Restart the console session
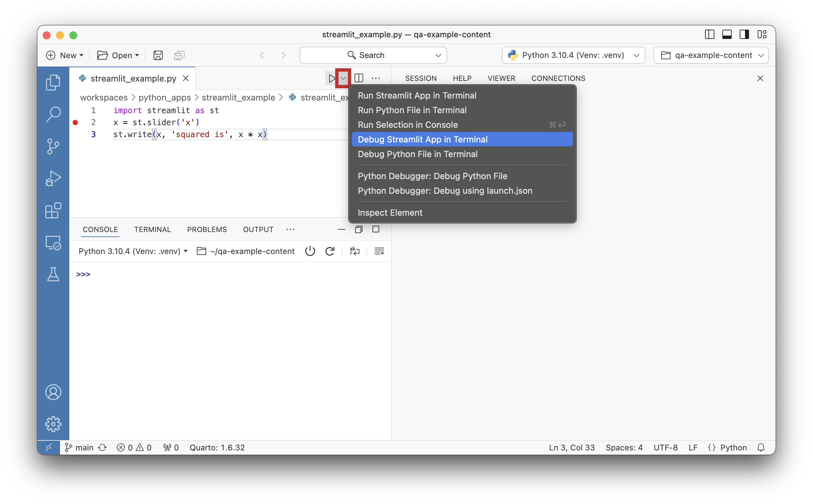 pos(330,251)
